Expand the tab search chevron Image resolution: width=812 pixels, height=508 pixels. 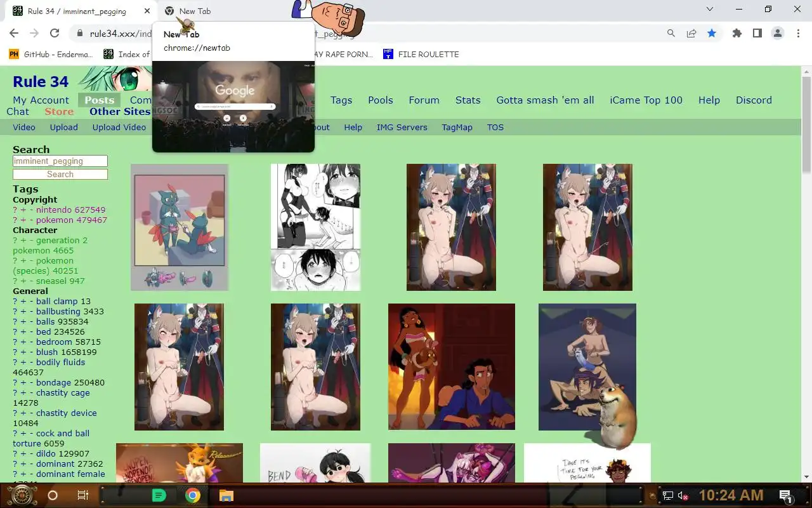point(710,9)
